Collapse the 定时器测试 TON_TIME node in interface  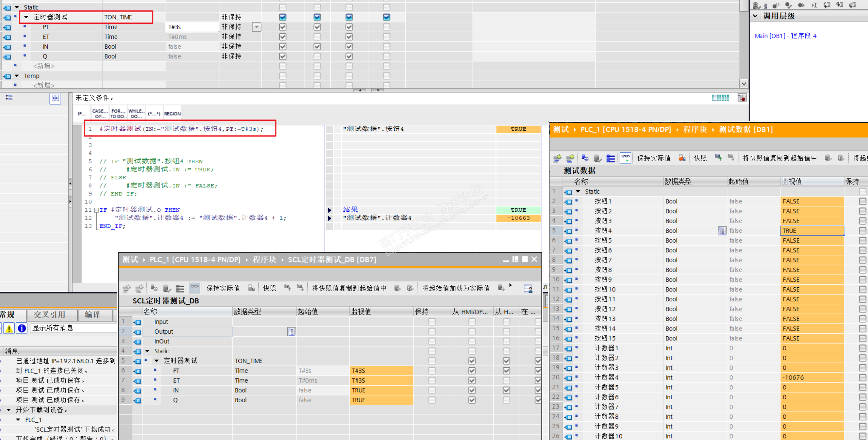tap(26, 17)
